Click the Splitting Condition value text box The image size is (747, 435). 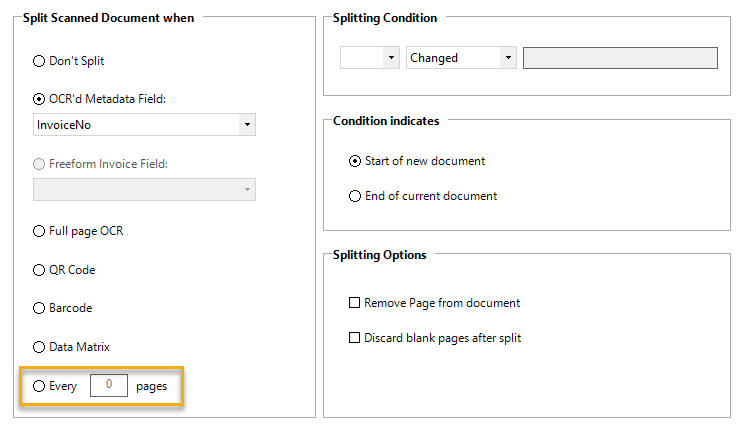(620, 58)
